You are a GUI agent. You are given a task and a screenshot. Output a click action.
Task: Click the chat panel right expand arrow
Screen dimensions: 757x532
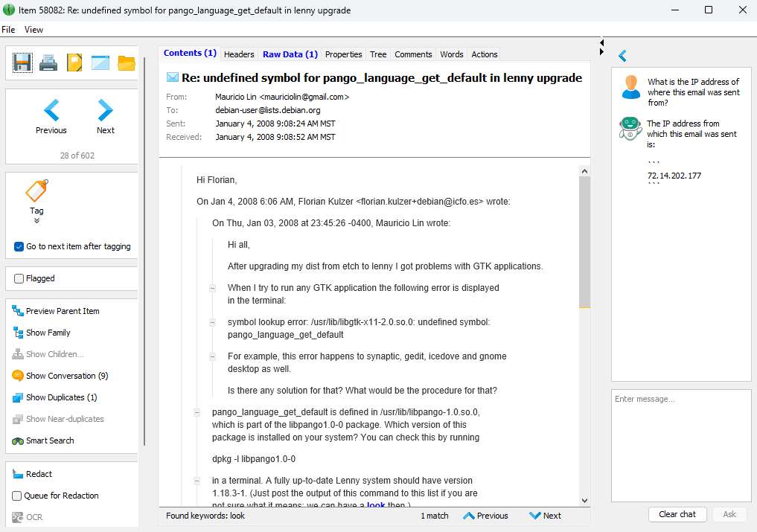601,51
